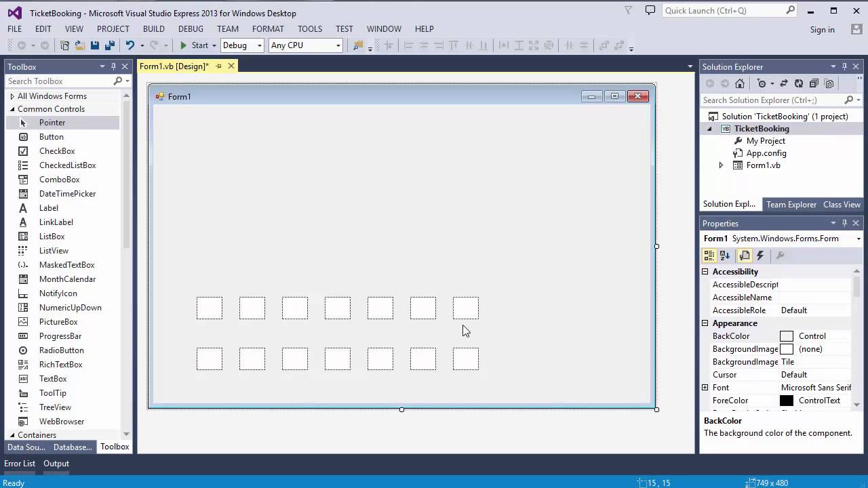
Task: Switch to the Team Explorer tab
Action: pos(791,204)
